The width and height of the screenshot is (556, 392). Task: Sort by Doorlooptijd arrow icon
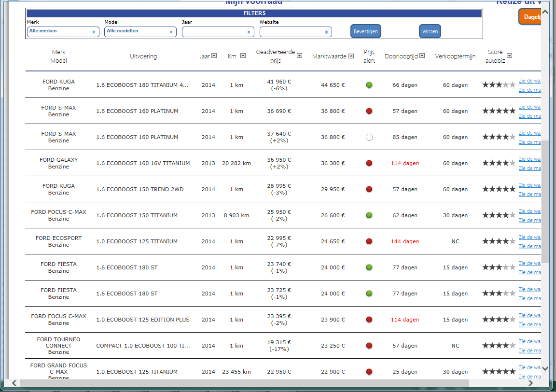[x=422, y=56]
